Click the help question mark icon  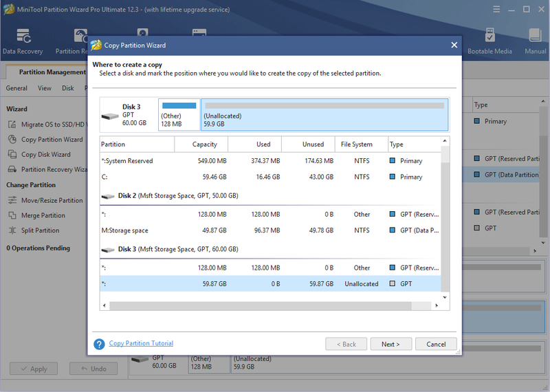point(99,344)
